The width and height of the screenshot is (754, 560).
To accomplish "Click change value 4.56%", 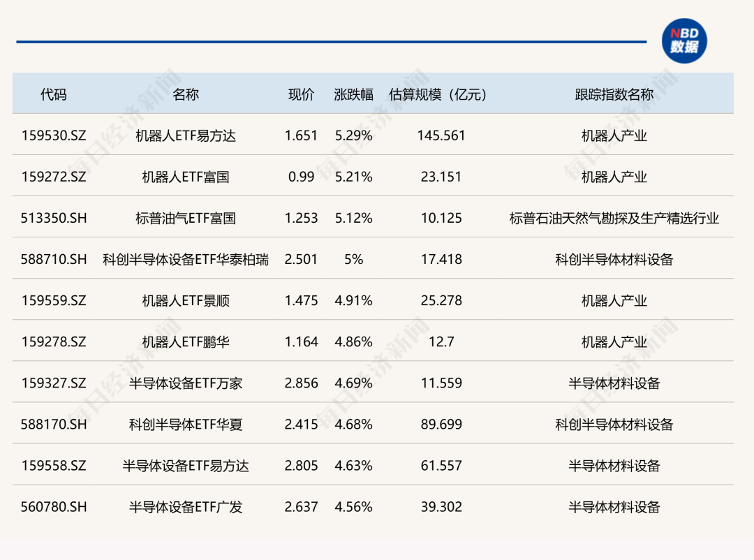I will click(x=353, y=507).
